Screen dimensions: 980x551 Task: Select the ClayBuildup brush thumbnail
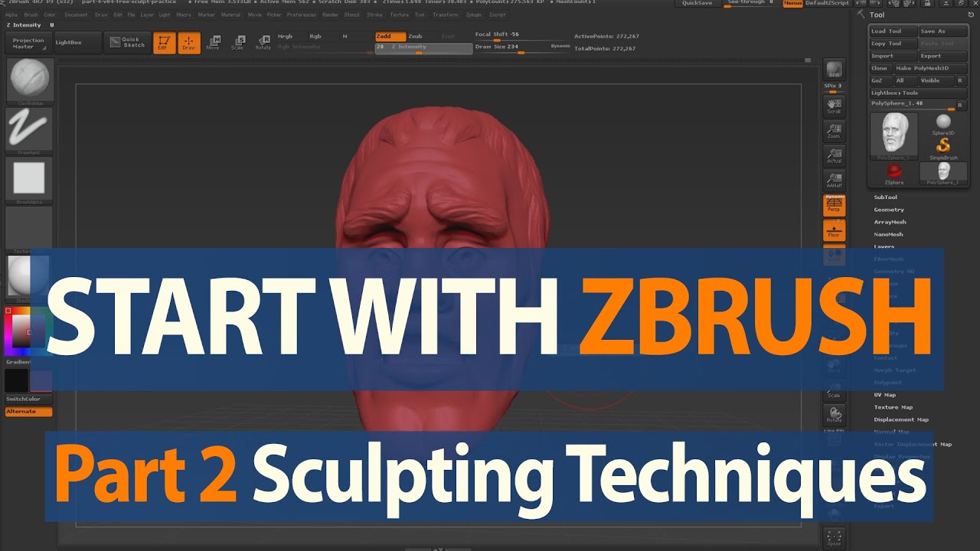click(x=29, y=80)
